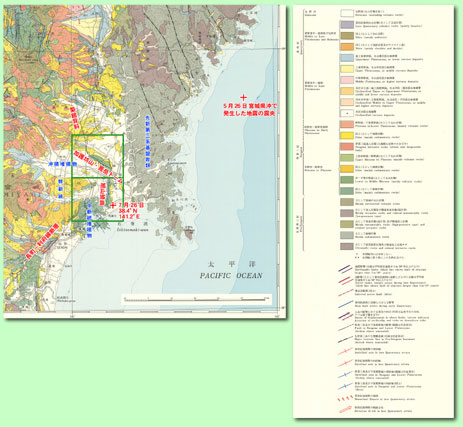
Task: Click the pink tilt direction arrow symbol
Action: point(345,409)
